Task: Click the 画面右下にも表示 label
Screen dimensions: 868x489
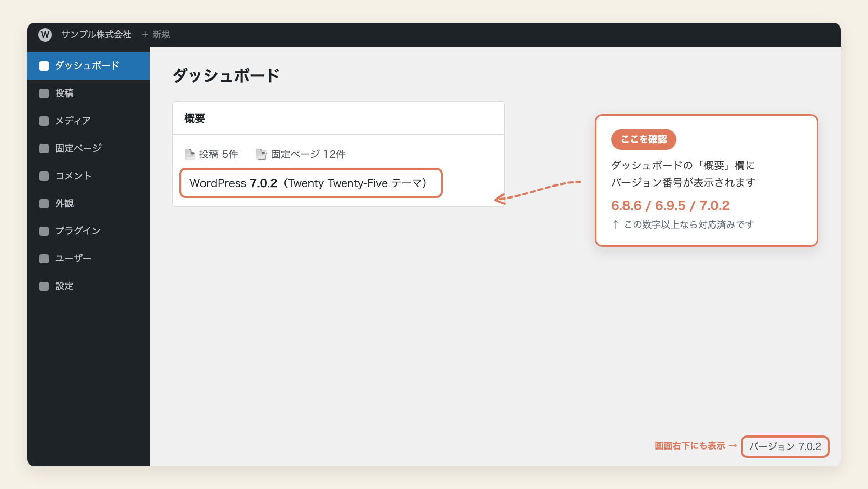Action: (x=690, y=446)
